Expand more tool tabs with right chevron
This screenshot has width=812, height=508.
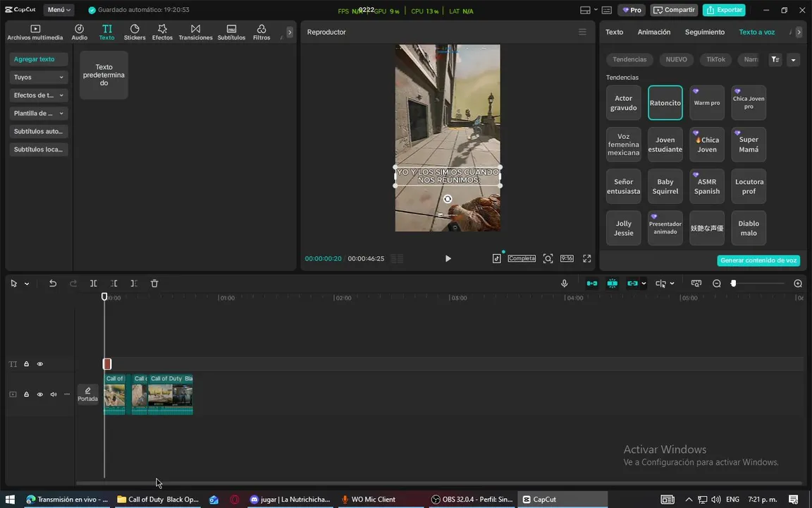coord(290,32)
